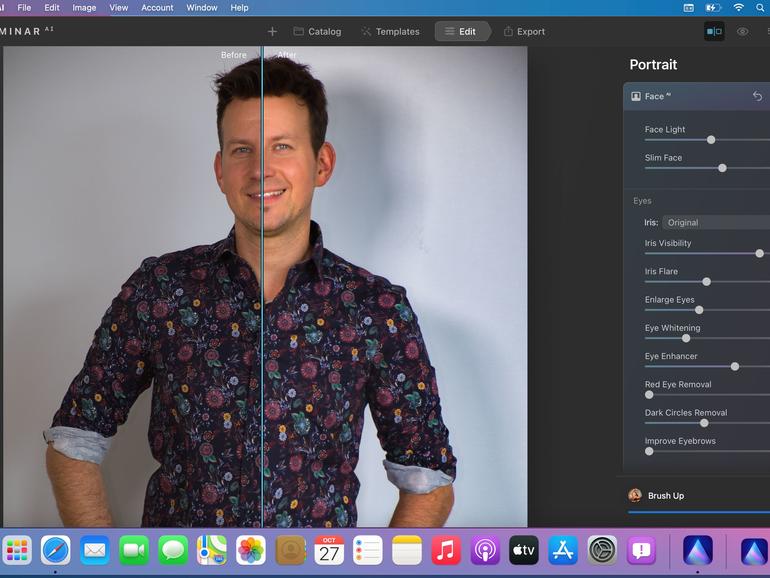Screen dimensions: 770x578
Task: Open the Photos app in dock
Action: pos(250,550)
